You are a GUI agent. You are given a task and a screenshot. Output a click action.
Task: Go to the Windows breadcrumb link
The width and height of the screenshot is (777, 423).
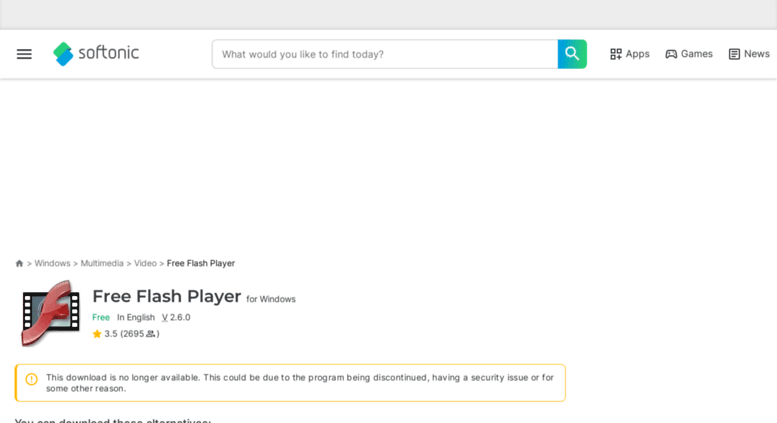[52, 263]
